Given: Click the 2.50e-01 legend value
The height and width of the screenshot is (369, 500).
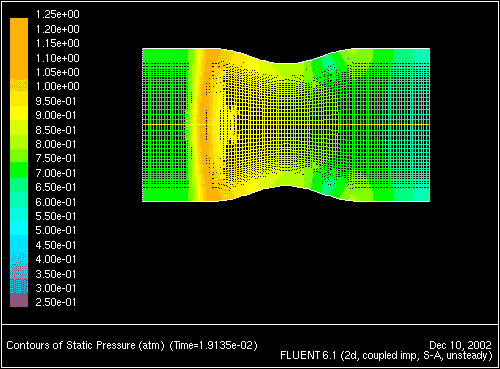Looking at the screenshot, I should (x=56, y=302).
